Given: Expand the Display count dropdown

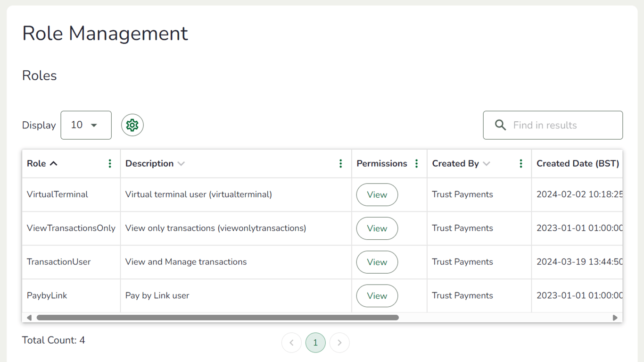Looking at the screenshot, I should tap(86, 125).
